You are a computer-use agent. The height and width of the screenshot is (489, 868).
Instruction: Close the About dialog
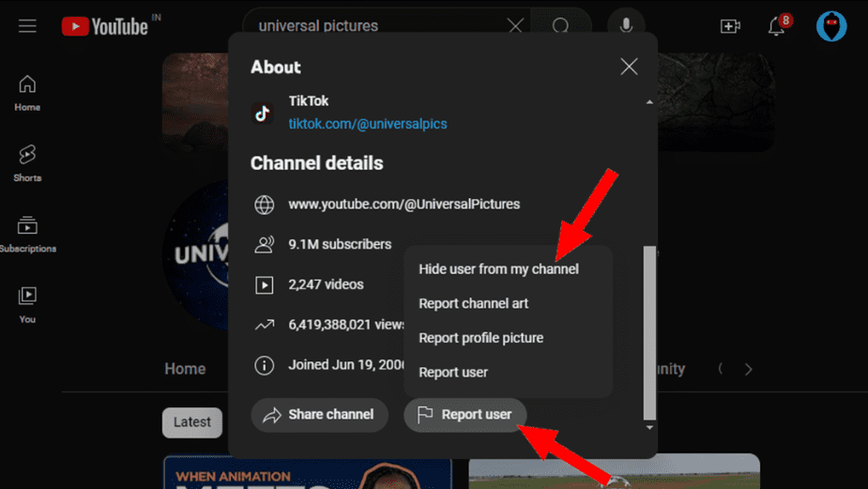point(629,67)
